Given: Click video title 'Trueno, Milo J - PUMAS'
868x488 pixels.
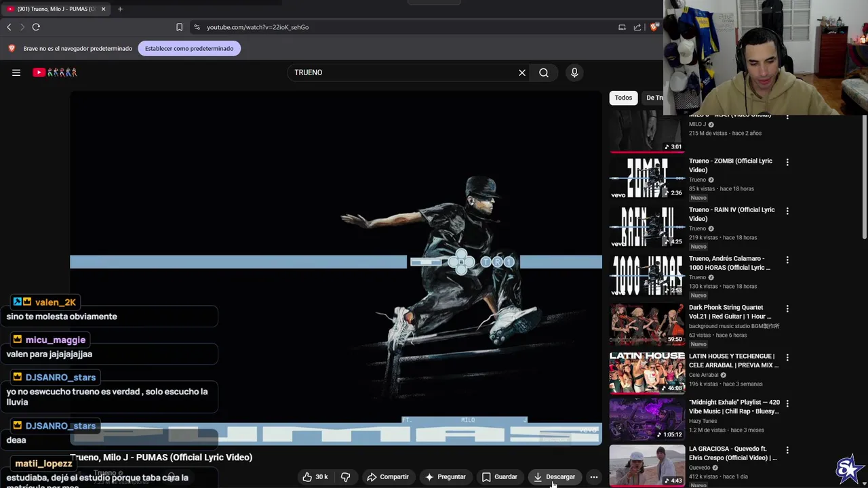Looking at the screenshot, I should tap(161, 457).
